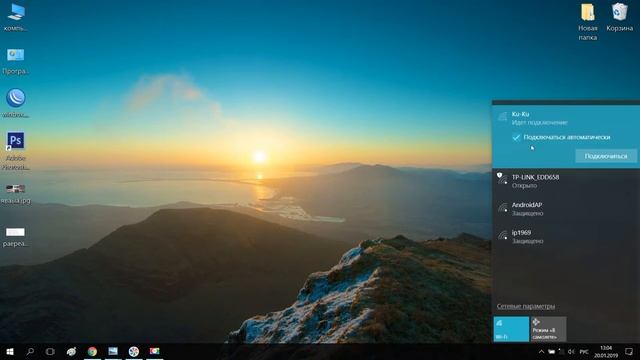Switch to the colorful pinwheel app in the taskbar
This screenshot has width=640, height=360.
[134, 351]
